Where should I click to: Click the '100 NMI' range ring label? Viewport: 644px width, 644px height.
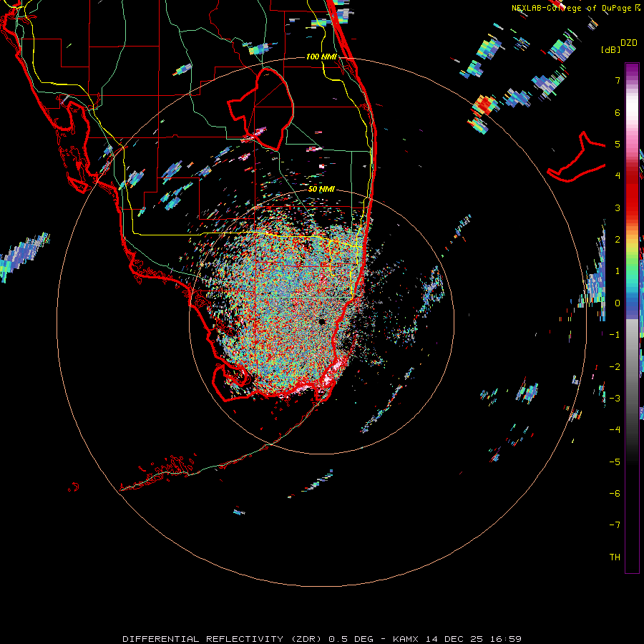tap(321, 57)
